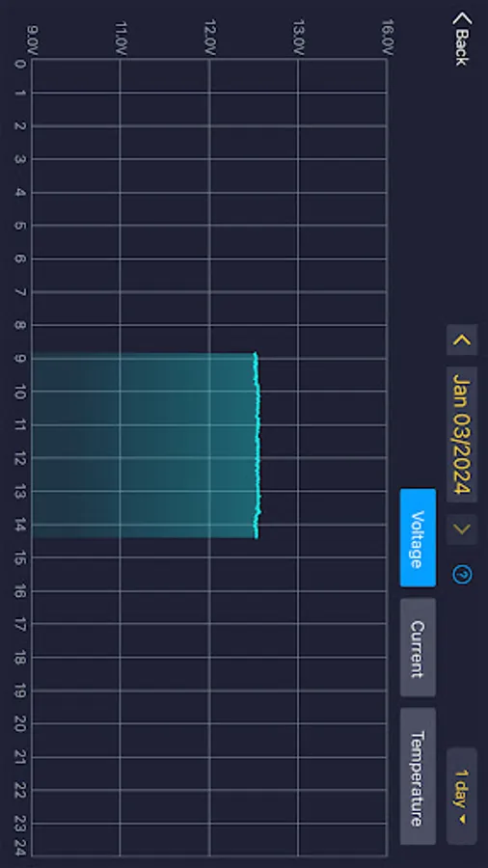Go to the next date with the right chevron
488x868 pixels.
[x=462, y=529]
